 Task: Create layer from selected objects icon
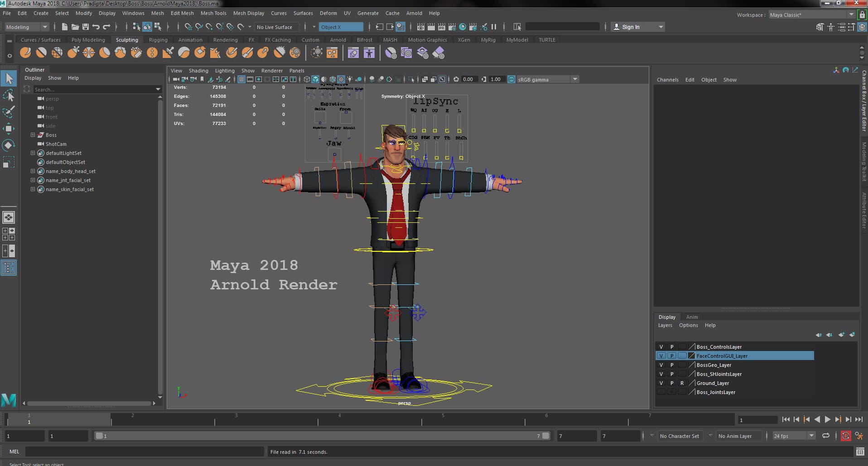(852, 335)
